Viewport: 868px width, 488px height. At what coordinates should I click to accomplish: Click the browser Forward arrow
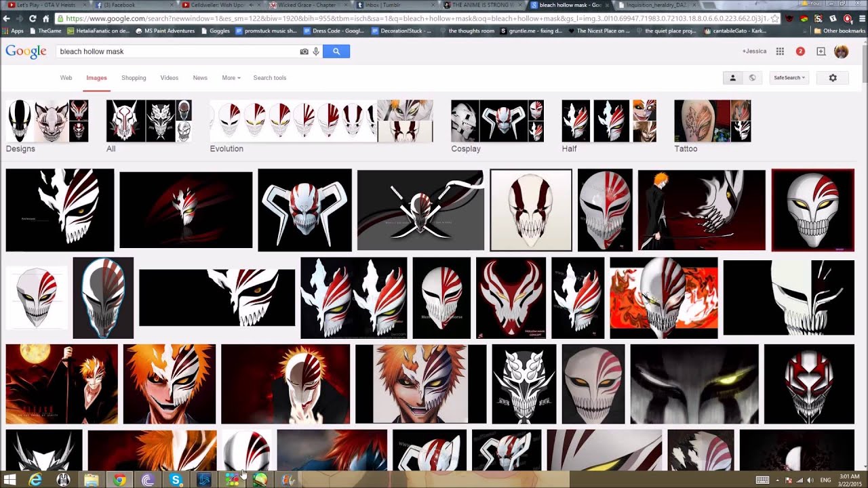20,18
